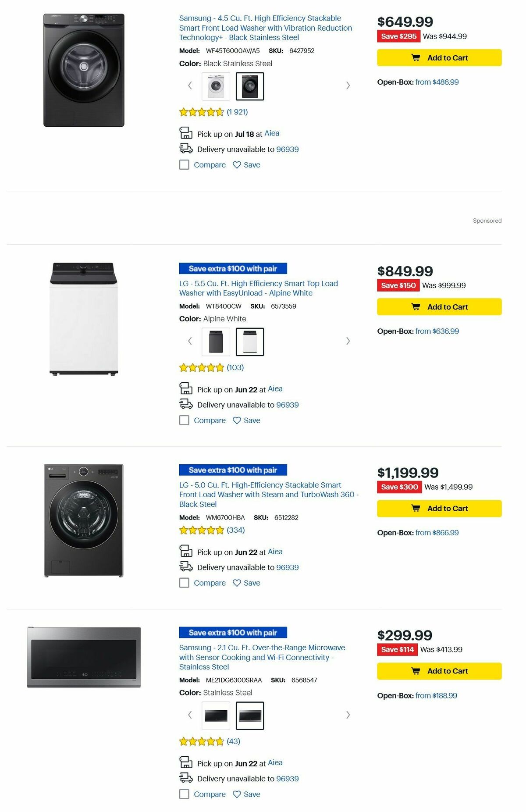Click the right arrow on the Samsung microwave image carousel
The width and height of the screenshot is (526, 812).
point(348,715)
